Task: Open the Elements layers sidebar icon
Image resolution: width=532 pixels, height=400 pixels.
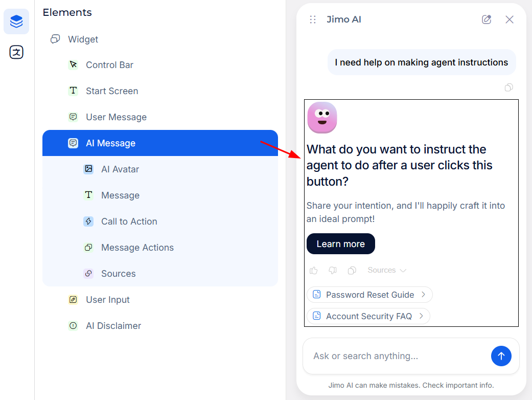Action: [16, 21]
